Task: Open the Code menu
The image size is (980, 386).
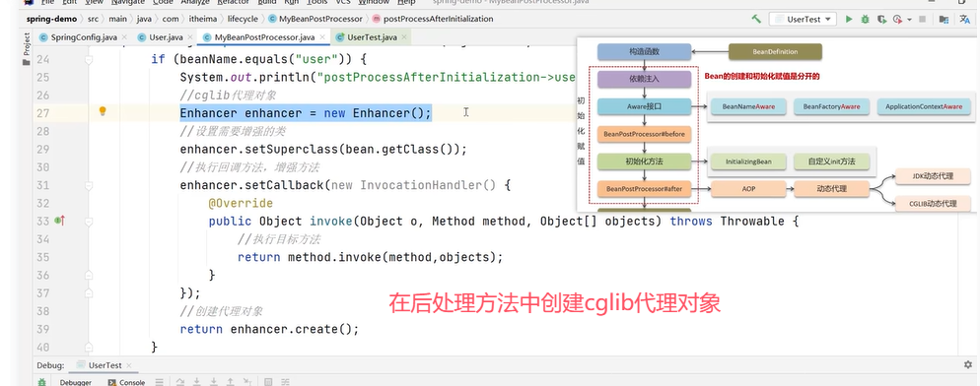Action: click(163, 3)
